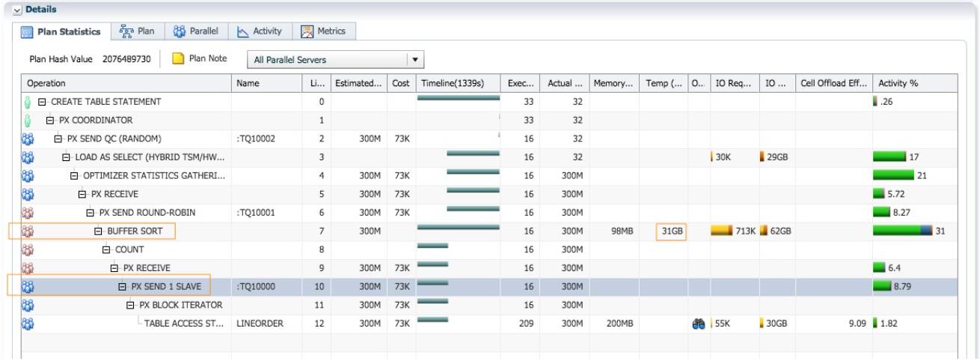The height and width of the screenshot is (364, 980).
Task: Open the Plan tab
Action: pyautogui.click(x=137, y=31)
